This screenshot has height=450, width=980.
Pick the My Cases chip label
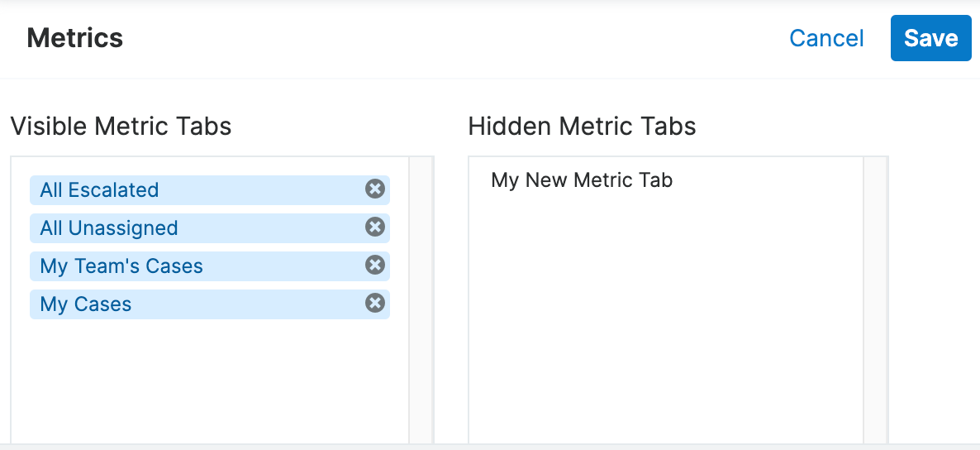point(86,304)
